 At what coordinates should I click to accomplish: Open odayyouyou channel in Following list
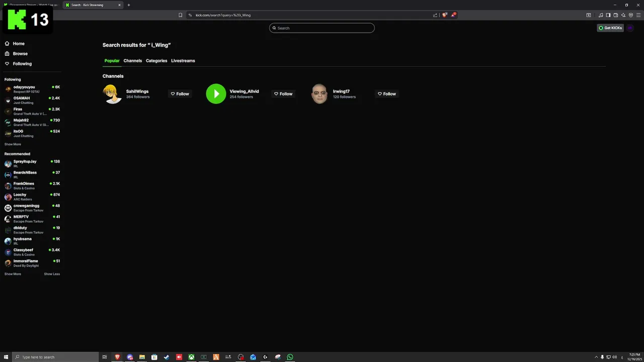[x=32, y=89]
